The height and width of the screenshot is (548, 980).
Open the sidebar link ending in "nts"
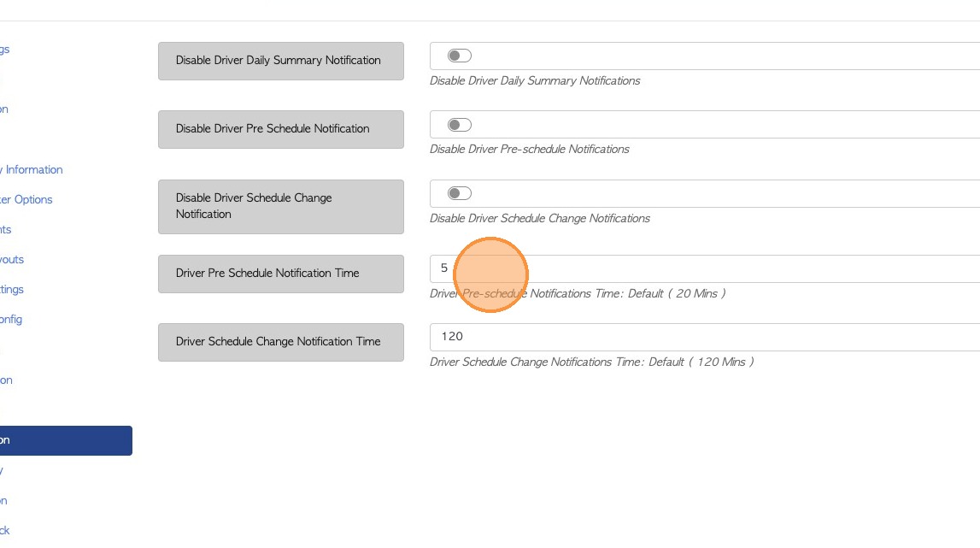pos(6,229)
